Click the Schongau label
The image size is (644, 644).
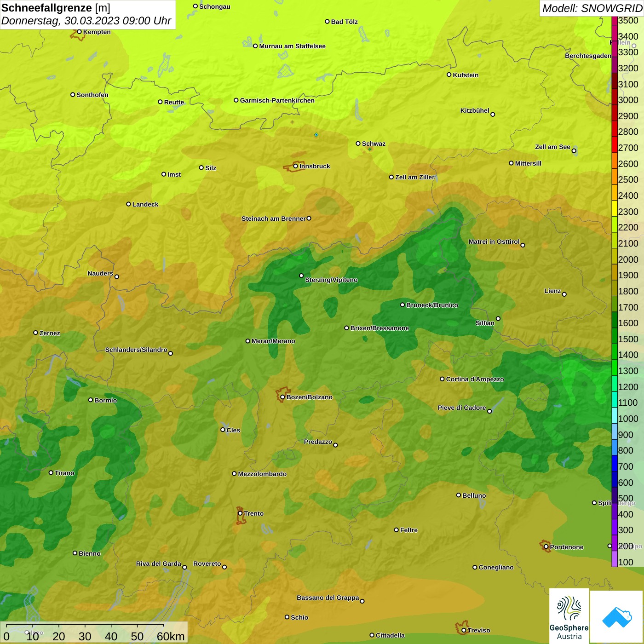coord(214,6)
